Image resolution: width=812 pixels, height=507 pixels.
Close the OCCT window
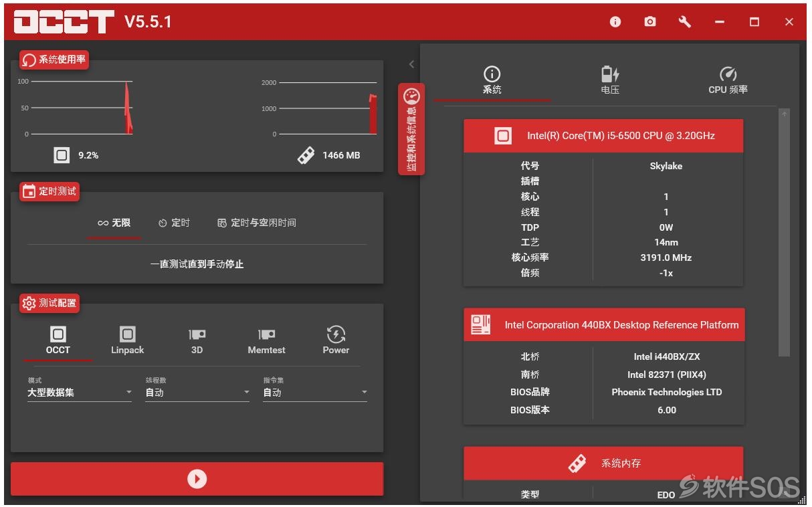coord(789,22)
